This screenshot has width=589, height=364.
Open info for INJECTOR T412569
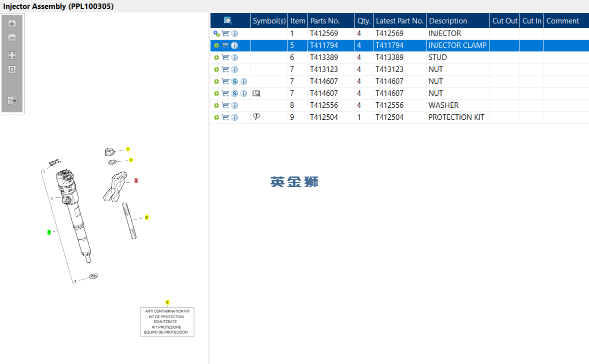[235, 33]
